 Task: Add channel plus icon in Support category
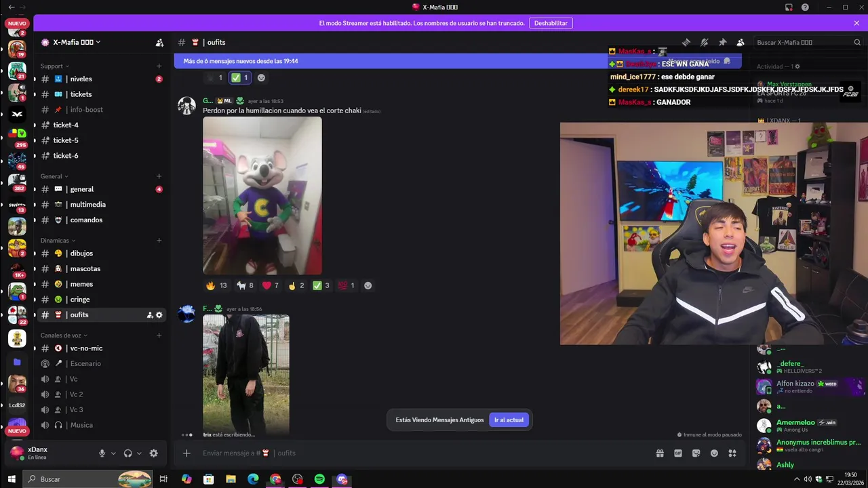point(159,66)
